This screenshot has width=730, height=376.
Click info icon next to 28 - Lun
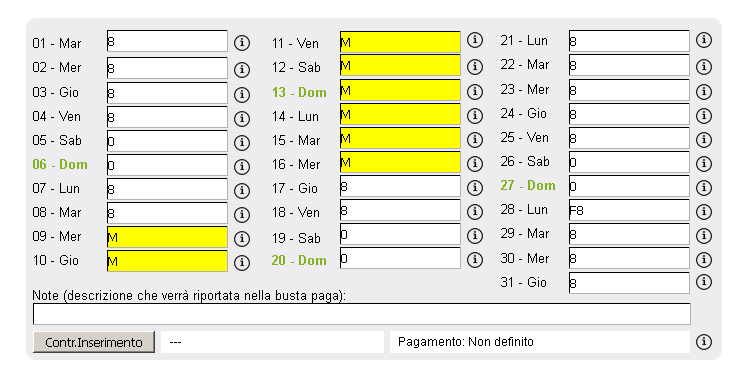pos(704,211)
